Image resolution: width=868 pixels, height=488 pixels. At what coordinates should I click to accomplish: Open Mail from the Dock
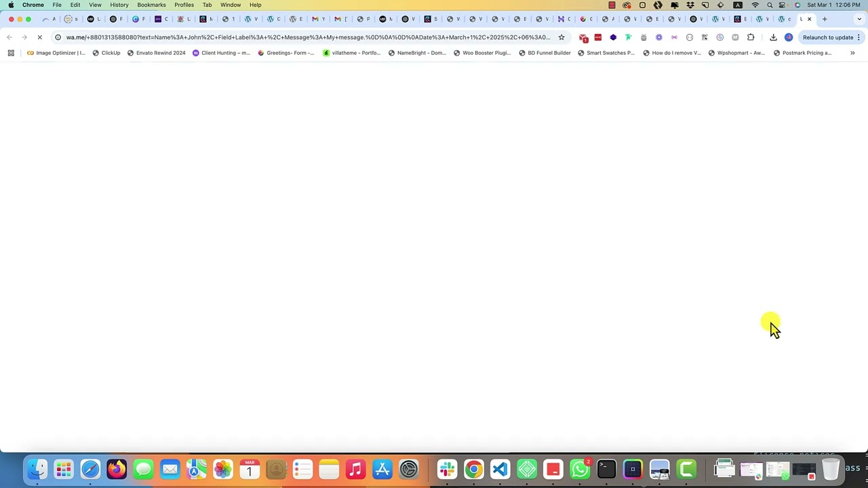[x=170, y=469]
